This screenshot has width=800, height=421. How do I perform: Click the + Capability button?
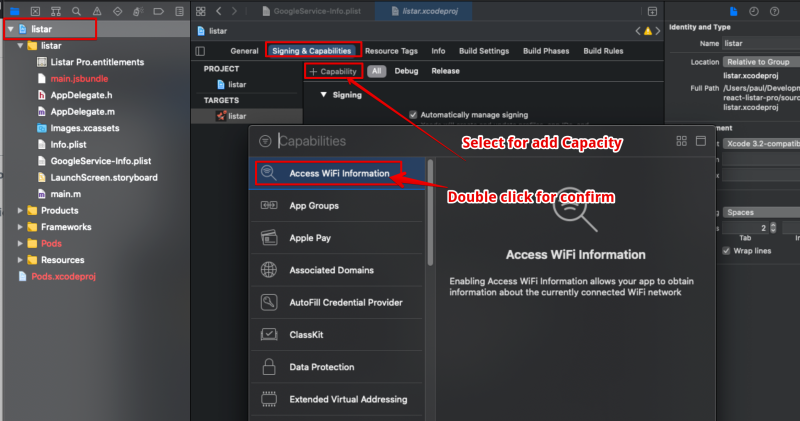[333, 71]
